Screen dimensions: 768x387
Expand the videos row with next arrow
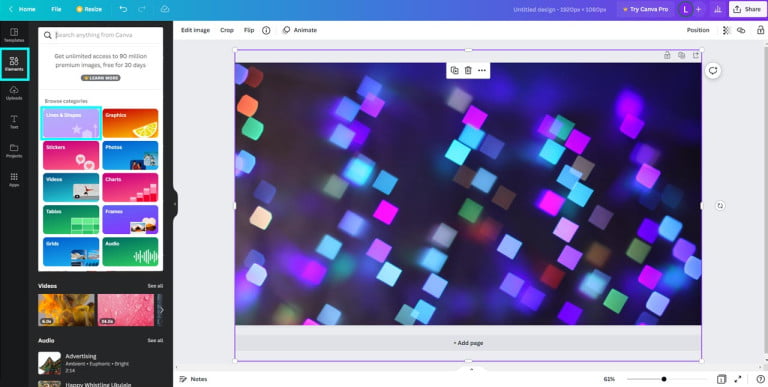(161, 310)
